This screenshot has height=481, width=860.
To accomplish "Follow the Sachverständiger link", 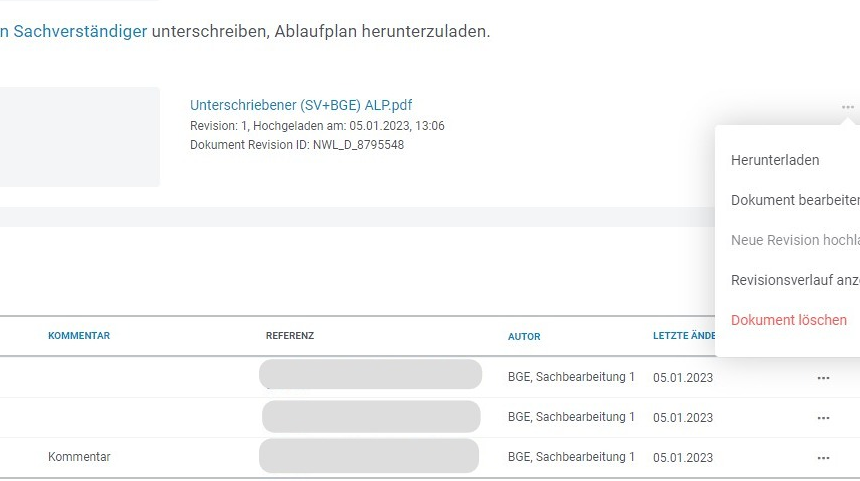I will point(79,31).
